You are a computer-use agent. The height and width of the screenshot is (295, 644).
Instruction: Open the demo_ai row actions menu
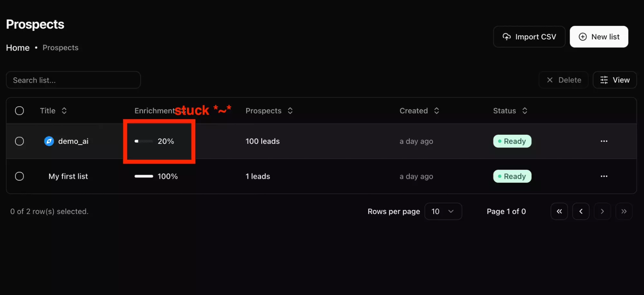pyautogui.click(x=604, y=141)
